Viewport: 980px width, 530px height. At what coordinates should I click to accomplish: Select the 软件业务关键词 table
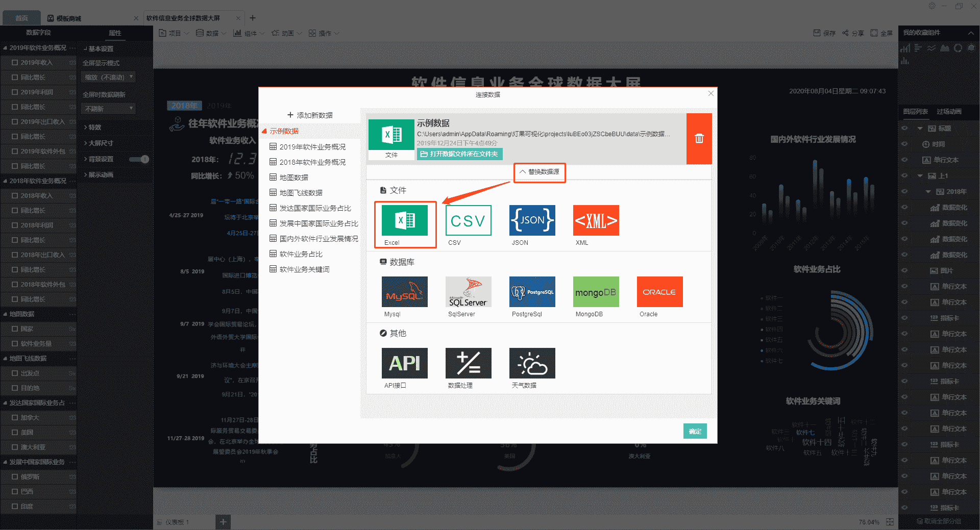coord(304,269)
